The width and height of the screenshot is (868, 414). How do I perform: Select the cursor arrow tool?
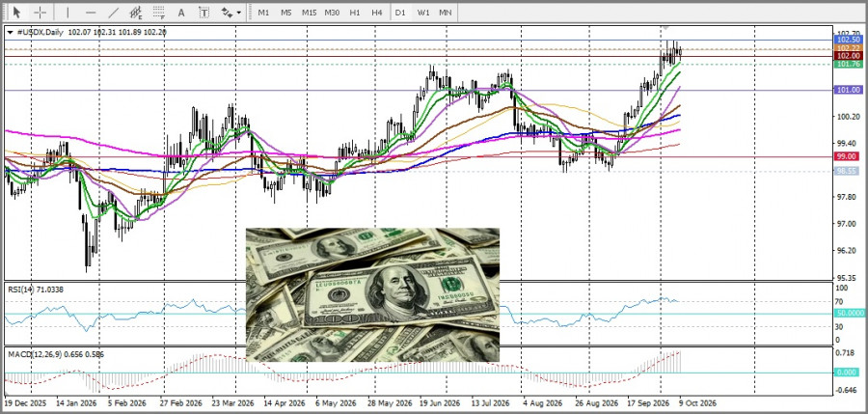17,12
